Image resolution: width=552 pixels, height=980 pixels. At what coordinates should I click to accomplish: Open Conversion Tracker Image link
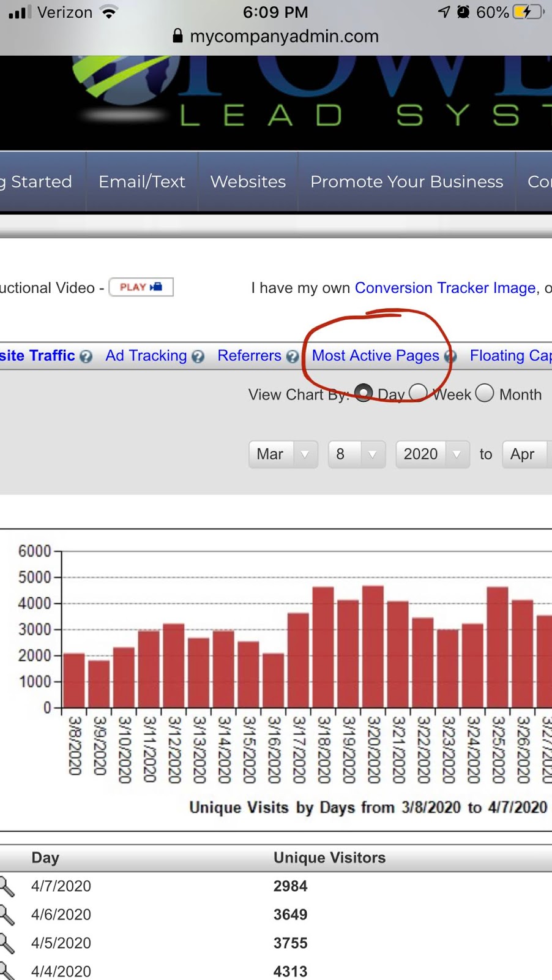click(x=446, y=288)
